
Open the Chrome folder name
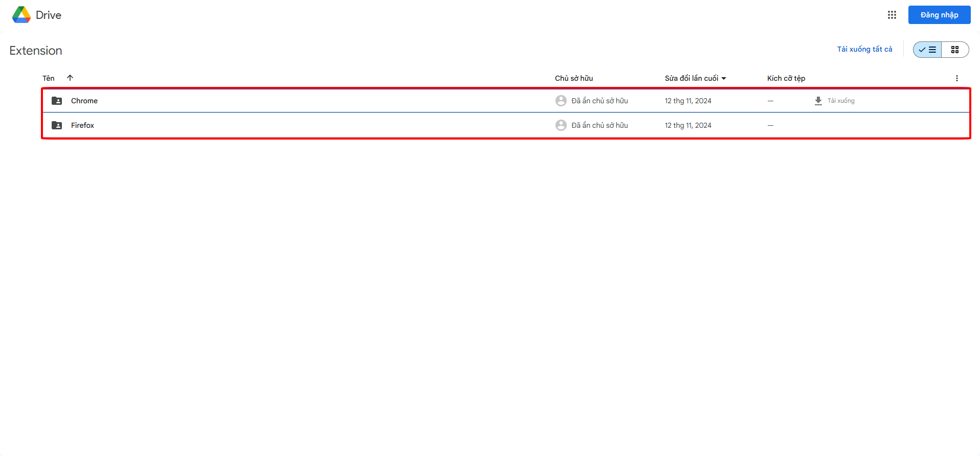pos(84,101)
